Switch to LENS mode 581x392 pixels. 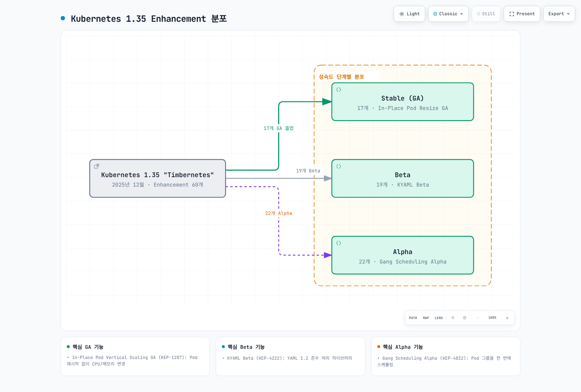439,318
